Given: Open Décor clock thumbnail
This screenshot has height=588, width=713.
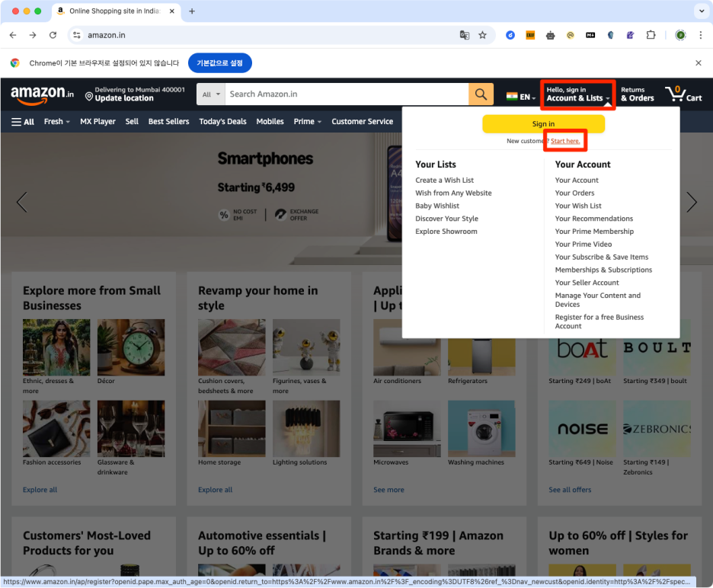Looking at the screenshot, I should (131, 347).
